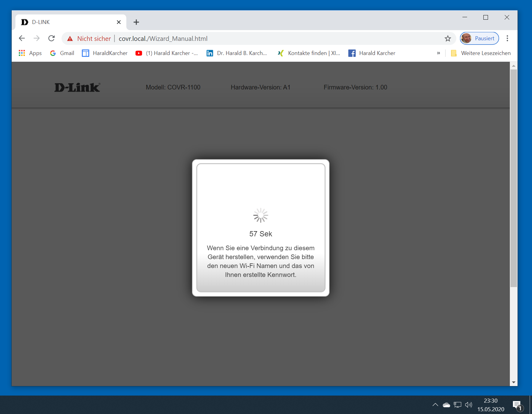Close the D-LINK tab
Viewport: 532px width, 414px height.
pyautogui.click(x=119, y=22)
